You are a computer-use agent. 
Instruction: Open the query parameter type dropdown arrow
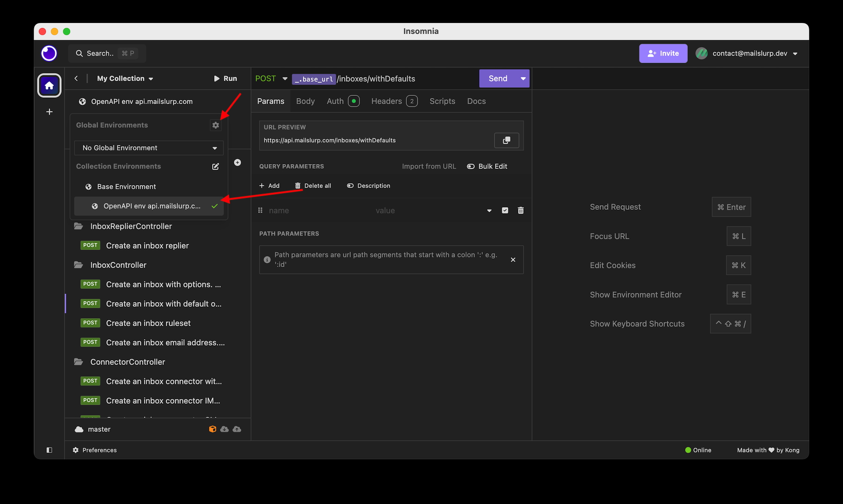(x=489, y=211)
